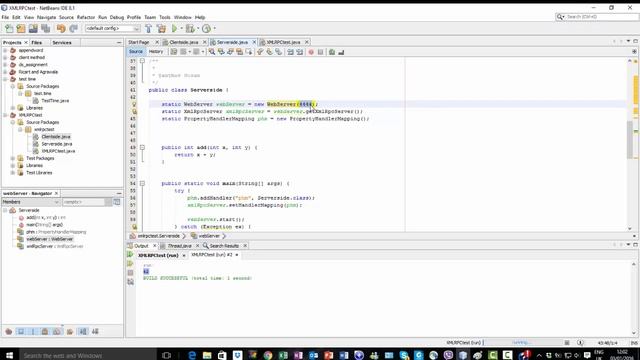Open the Refactor menu

86,17
